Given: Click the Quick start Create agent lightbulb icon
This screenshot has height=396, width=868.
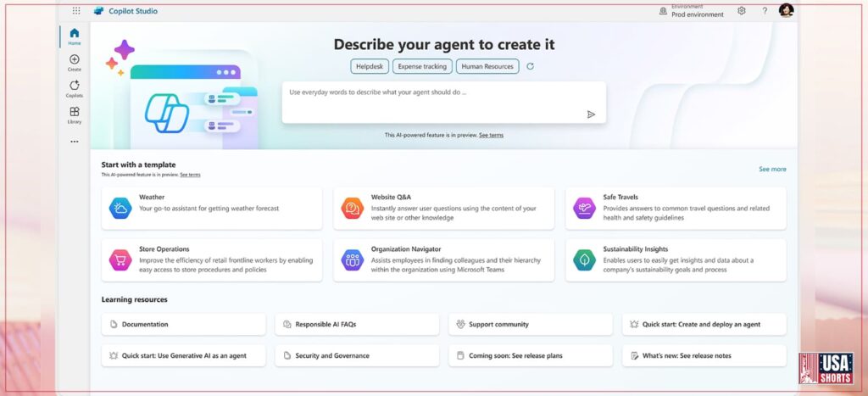Looking at the screenshot, I should coord(634,325).
